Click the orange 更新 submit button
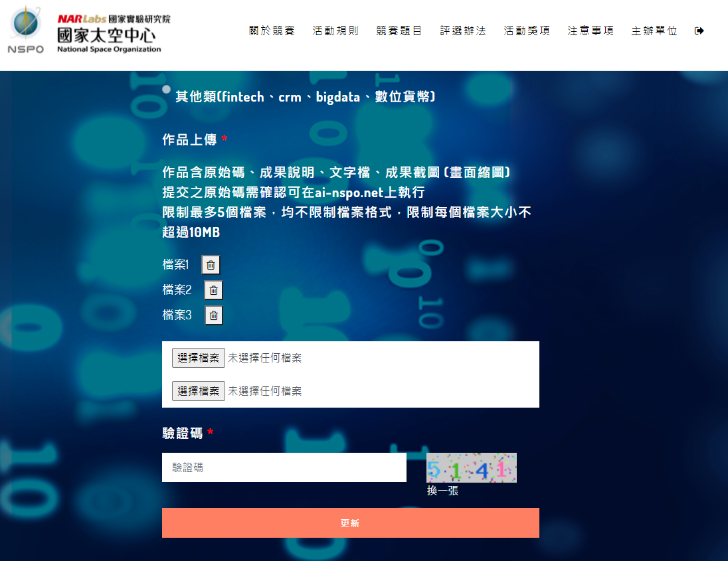The image size is (728, 561). pos(351,523)
